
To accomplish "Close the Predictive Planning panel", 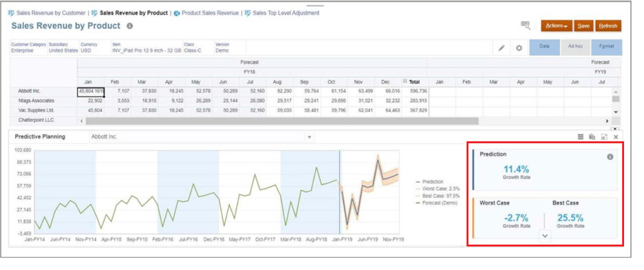I will pyautogui.click(x=616, y=137).
